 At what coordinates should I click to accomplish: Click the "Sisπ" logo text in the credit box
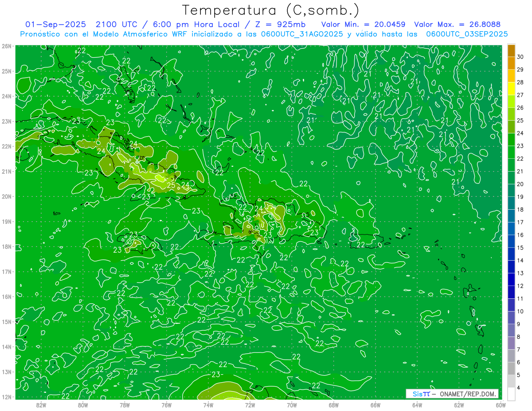tap(421, 394)
